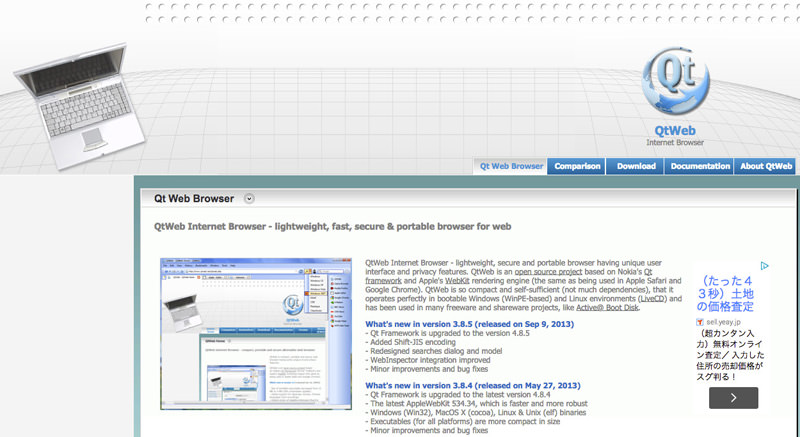Click 'Qt Framework is upgraded to the version 4.8.5'
800x437 pixels.
(x=447, y=333)
